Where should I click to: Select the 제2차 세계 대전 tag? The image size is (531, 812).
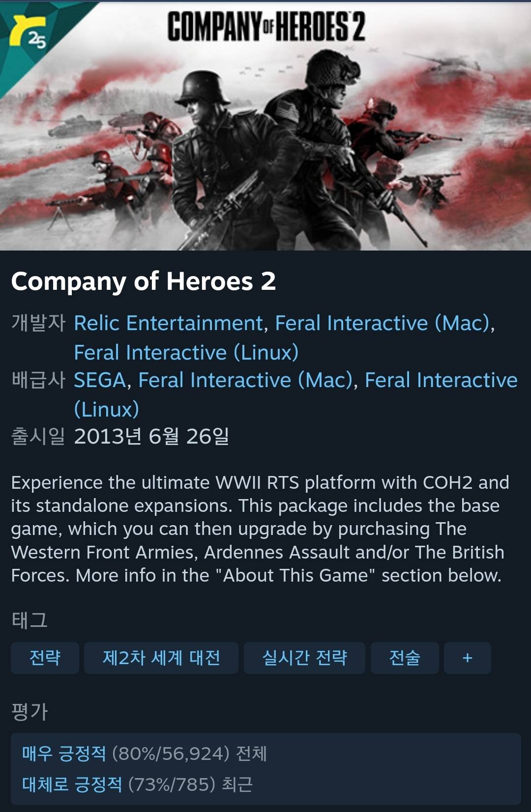[161, 658]
